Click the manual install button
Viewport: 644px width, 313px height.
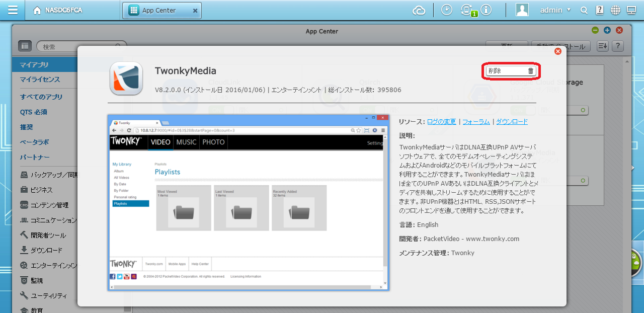click(561, 46)
